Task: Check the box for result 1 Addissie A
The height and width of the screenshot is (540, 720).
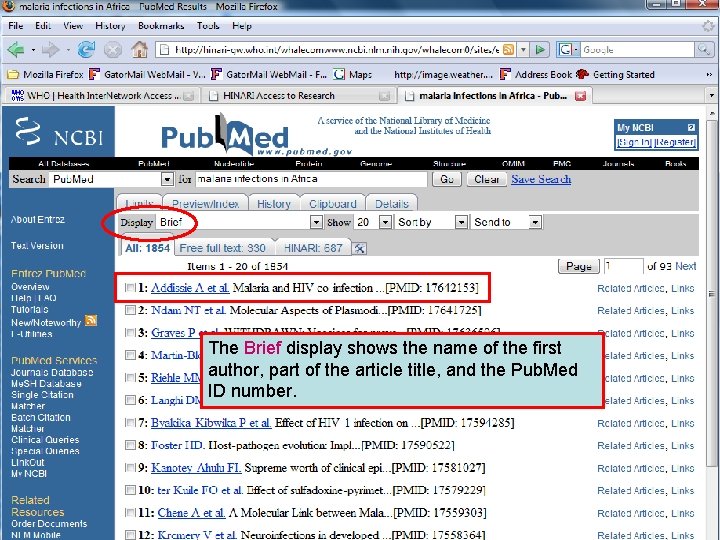Action: 130,288
